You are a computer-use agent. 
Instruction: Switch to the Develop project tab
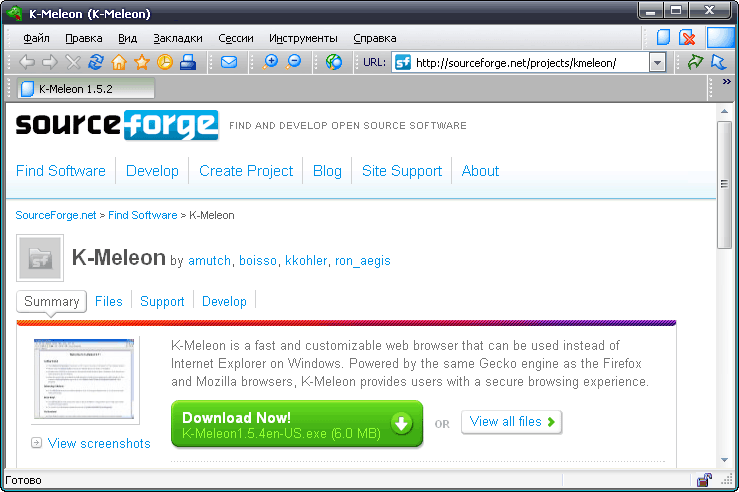pyautogui.click(x=224, y=301)
